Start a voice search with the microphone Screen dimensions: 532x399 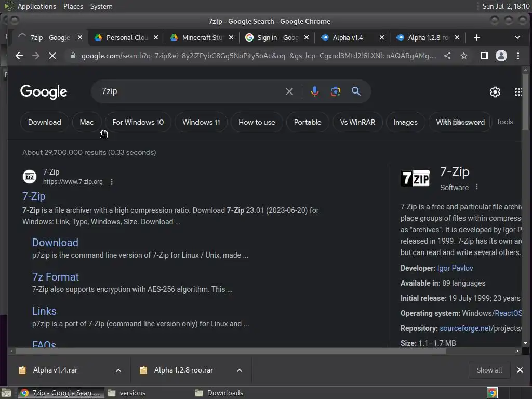pyautogui.click(x=314, y=91)
